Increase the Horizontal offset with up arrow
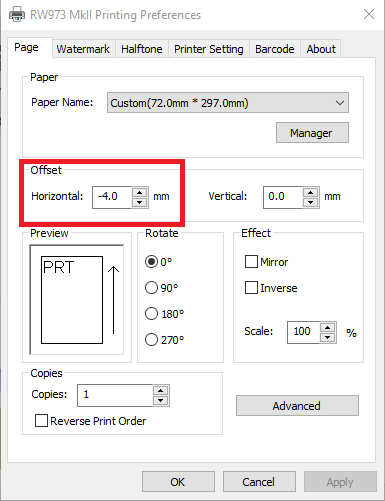This screenshot has height=501, width=385. 140,192
